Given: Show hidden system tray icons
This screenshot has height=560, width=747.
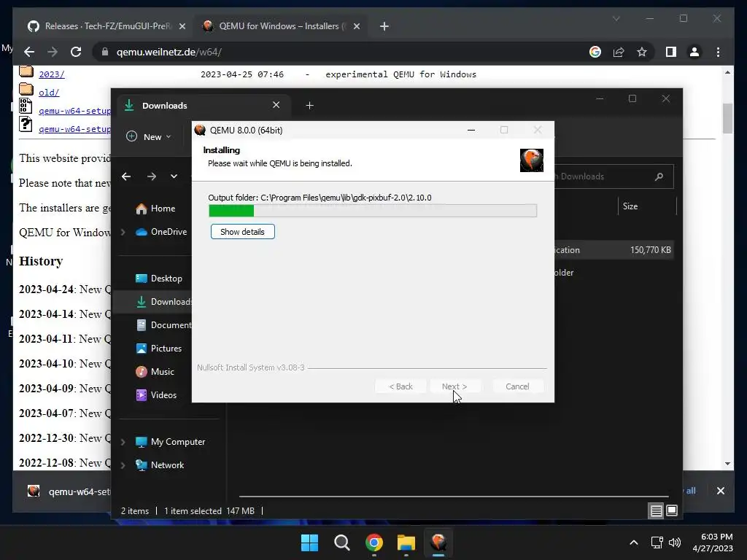Looking at the screenshot, I should coord(634,542).
